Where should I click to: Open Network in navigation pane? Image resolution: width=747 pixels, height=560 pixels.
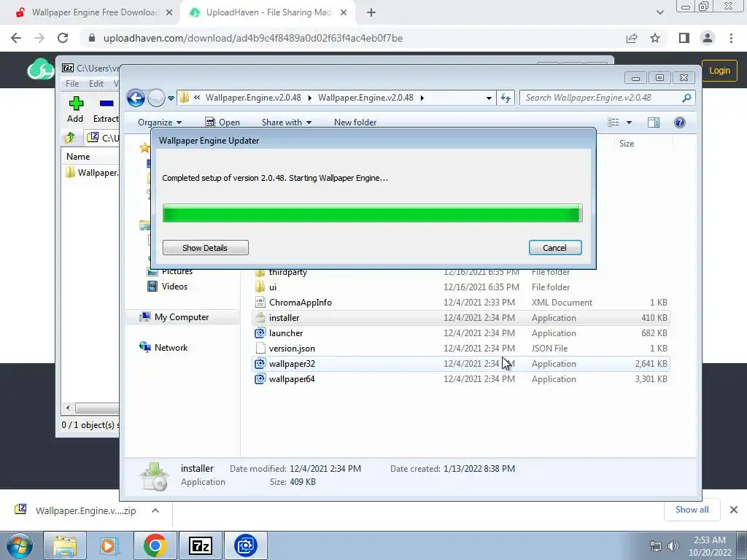[171, 348]
